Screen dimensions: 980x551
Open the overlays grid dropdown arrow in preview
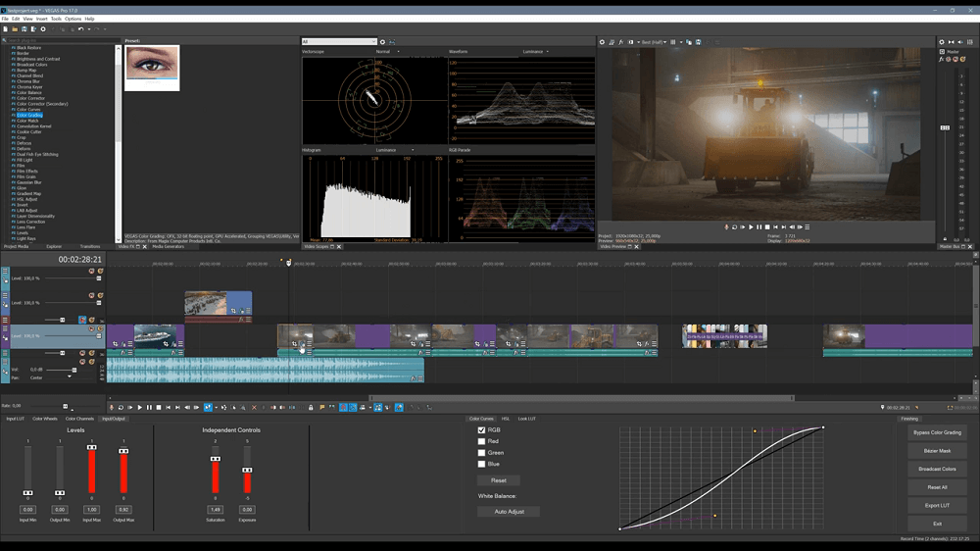click(681, 42)
